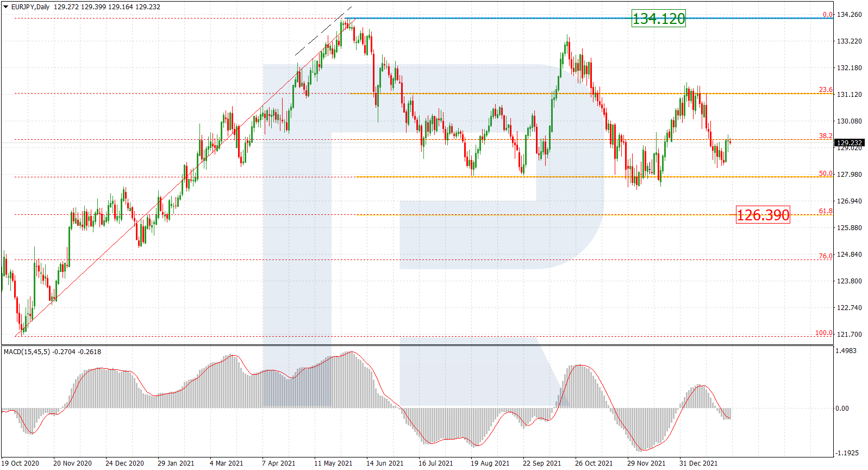The width and height of the screenshot is (868, 470).
Task: Select the 7 Apr 2021 date label
Action: pyautogui.click(x=278, y=463)
